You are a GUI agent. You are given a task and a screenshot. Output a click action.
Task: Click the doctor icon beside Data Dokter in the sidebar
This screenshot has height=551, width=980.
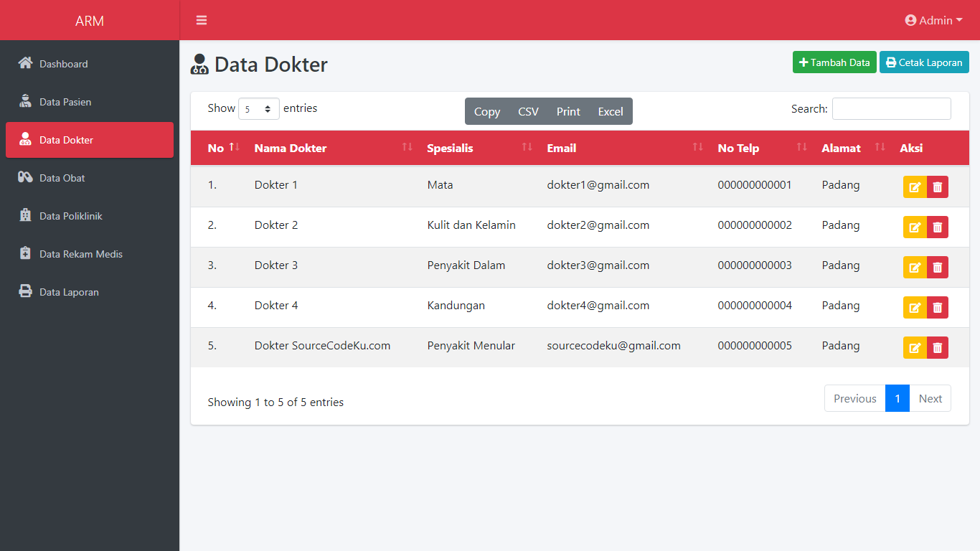(25, 139)
